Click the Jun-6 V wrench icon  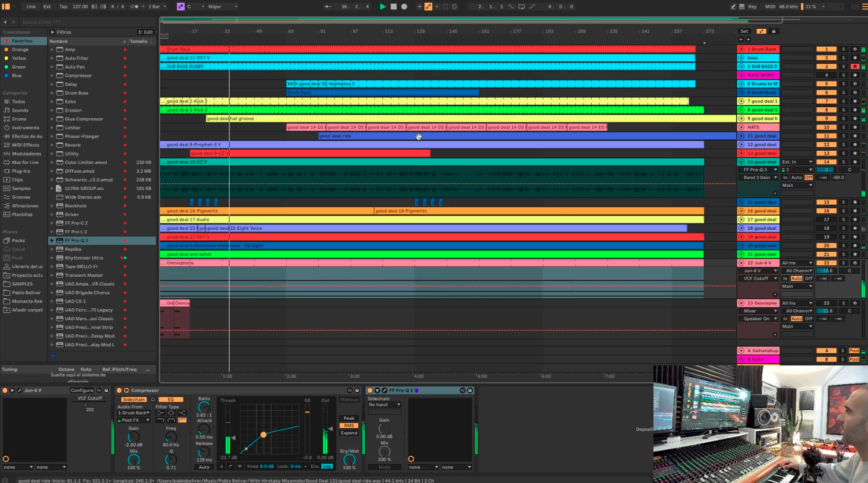pos(19,390)
